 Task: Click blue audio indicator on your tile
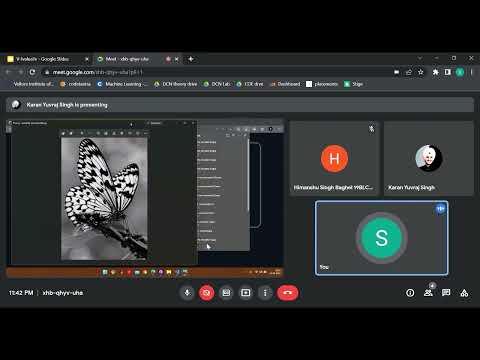tap(440, 209)
